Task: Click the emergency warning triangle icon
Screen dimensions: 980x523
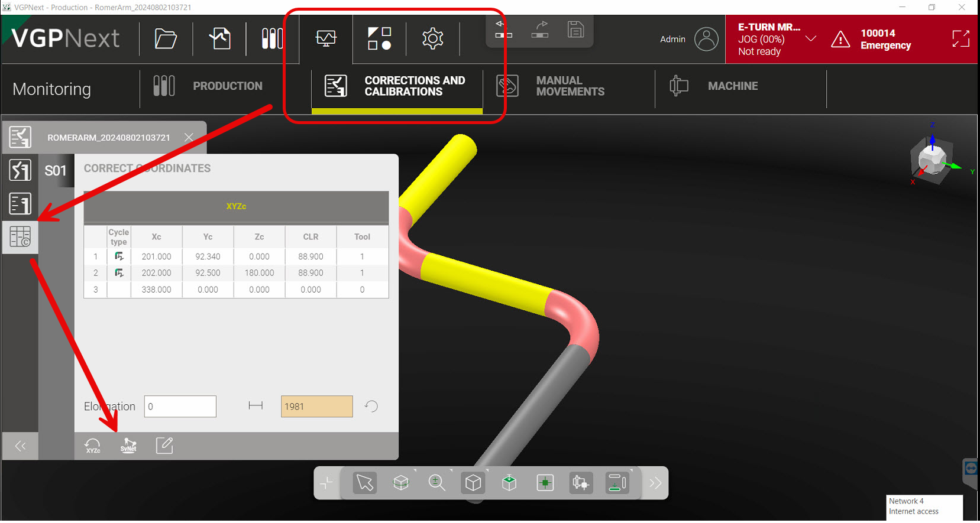Action: click(840, 40)
